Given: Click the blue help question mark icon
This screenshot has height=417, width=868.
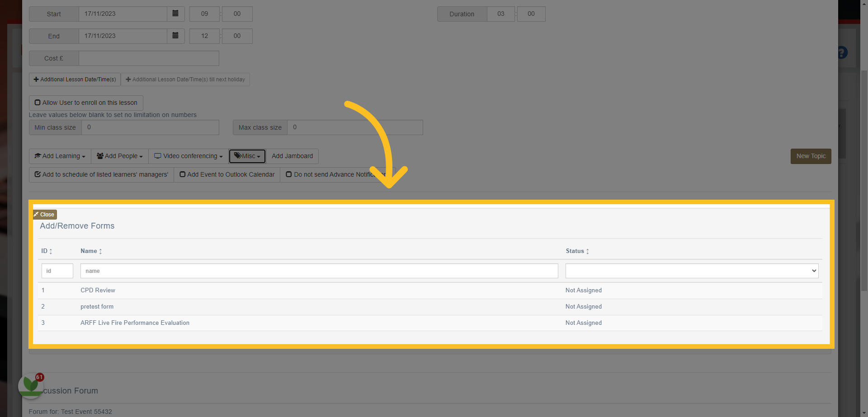Looking at the screenshot, I should (x=842, y=52).
